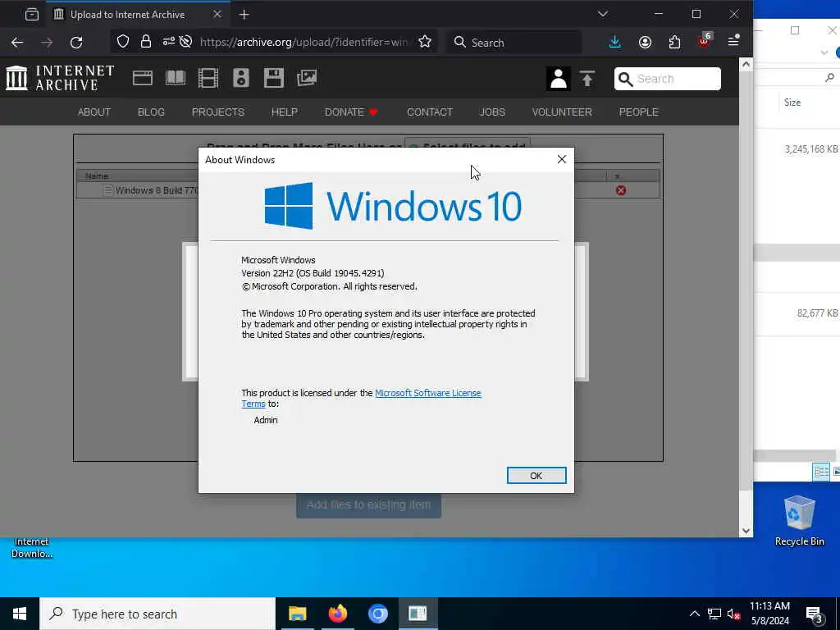Click the Internet Archive logo
The width and height of the screenshot is (840, 630).
click(59, 78)
